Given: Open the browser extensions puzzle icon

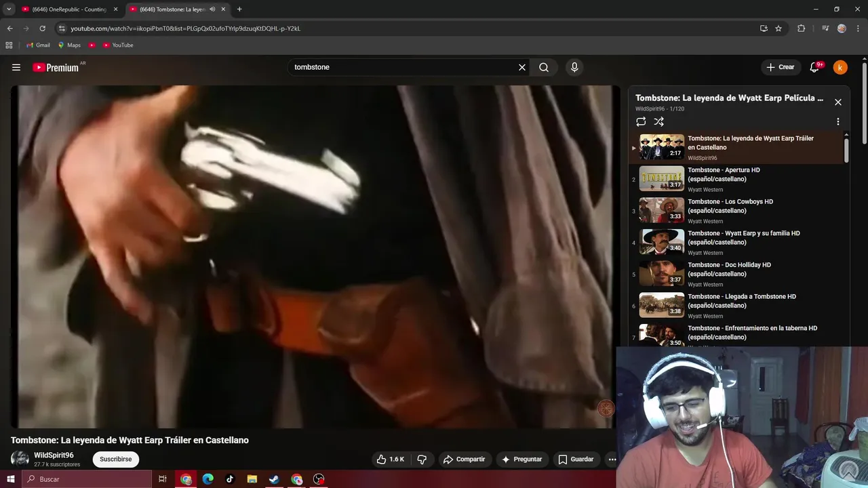Looking at the screenshot, I should [801, 28].
